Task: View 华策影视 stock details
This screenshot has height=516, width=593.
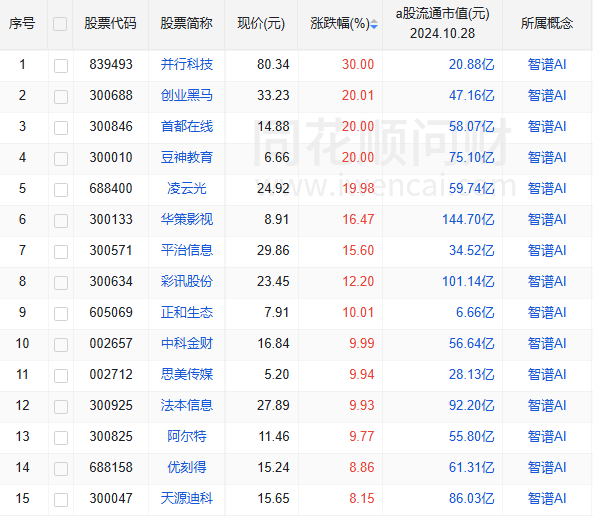Action: point(187,219)
